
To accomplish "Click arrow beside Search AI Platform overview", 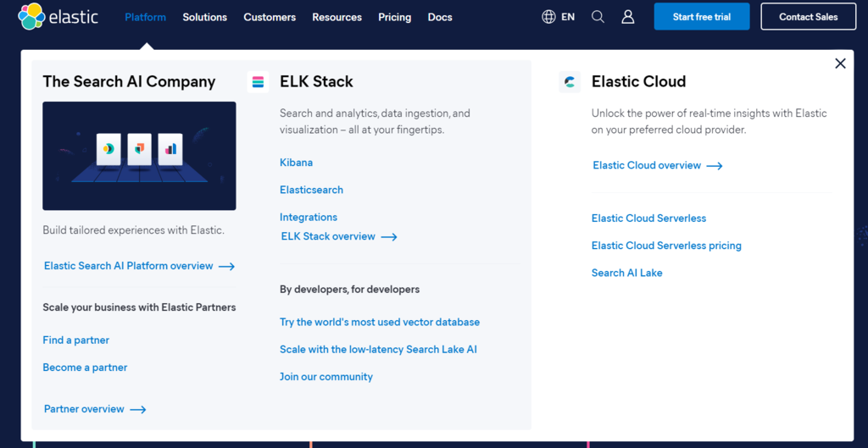I will tap(226, 267).
